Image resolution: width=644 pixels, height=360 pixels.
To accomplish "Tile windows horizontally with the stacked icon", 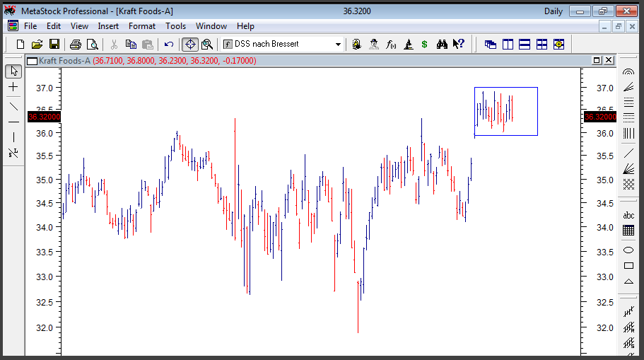I will 525,45.
